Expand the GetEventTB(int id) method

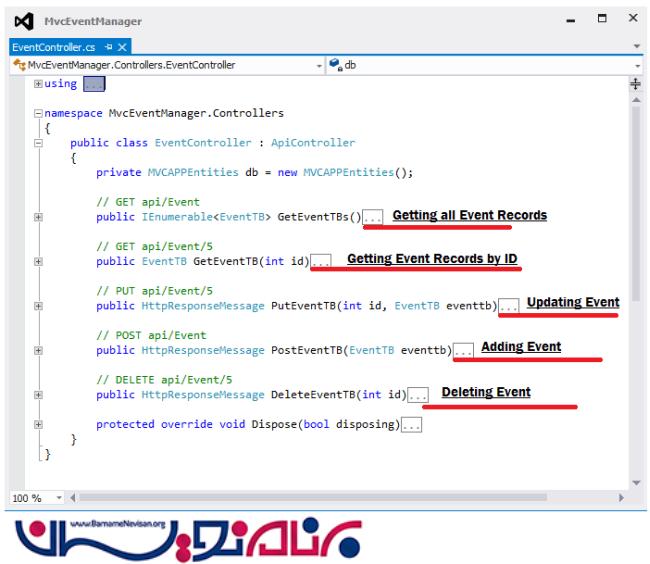[38, 261]
